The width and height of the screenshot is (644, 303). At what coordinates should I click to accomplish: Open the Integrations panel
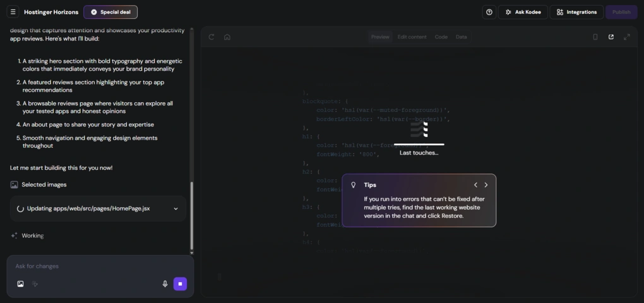[576, 12]
